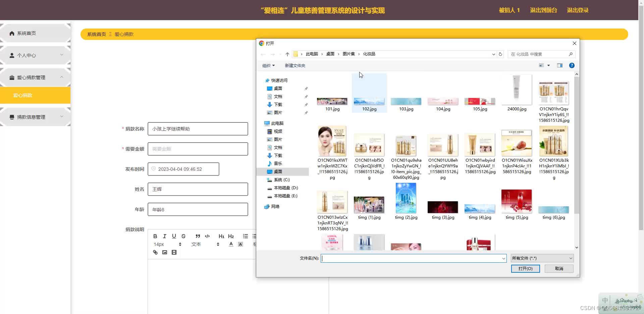Apply Heading 2 style
Image resolution: width=644 pixels, height=314 pixels.
coord(231,236)
